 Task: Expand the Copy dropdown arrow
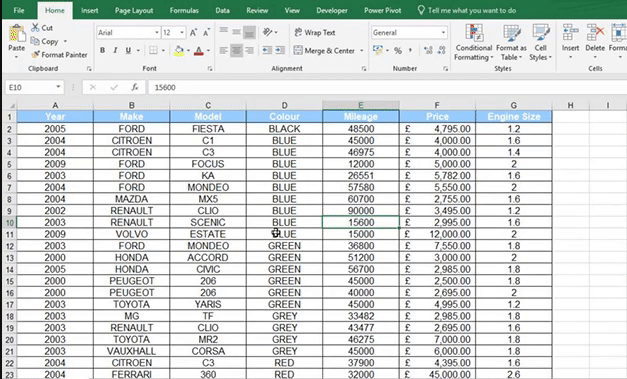65,41
